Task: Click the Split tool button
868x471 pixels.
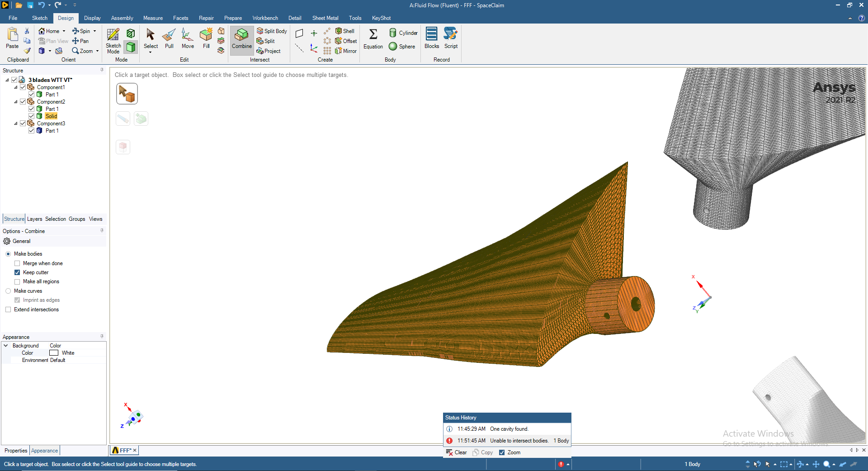Action: (266, 41)
